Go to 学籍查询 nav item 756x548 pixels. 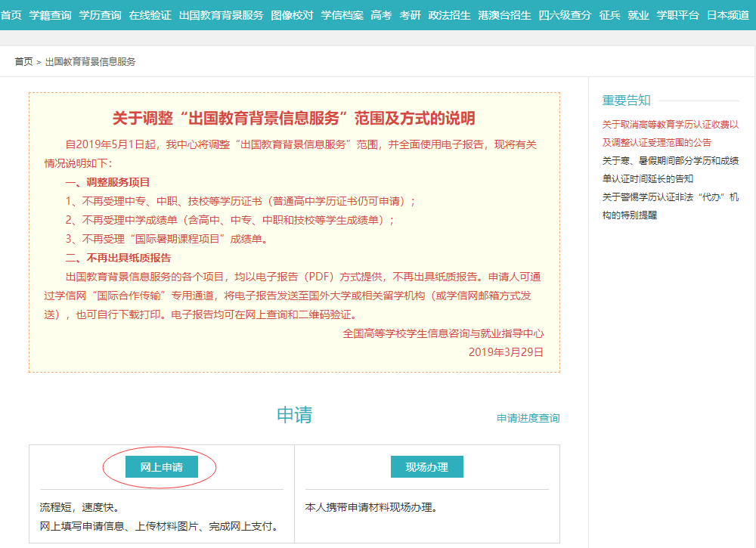coord(50,15)
